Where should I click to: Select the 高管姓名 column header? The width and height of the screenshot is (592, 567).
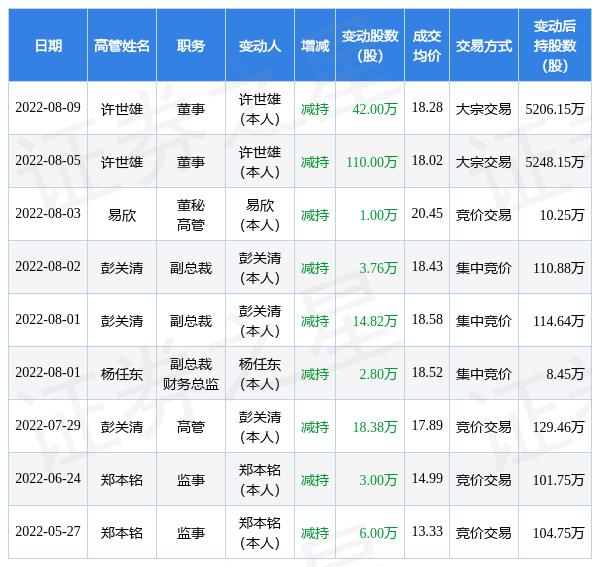pyautogui.click(x=122, y=46)
